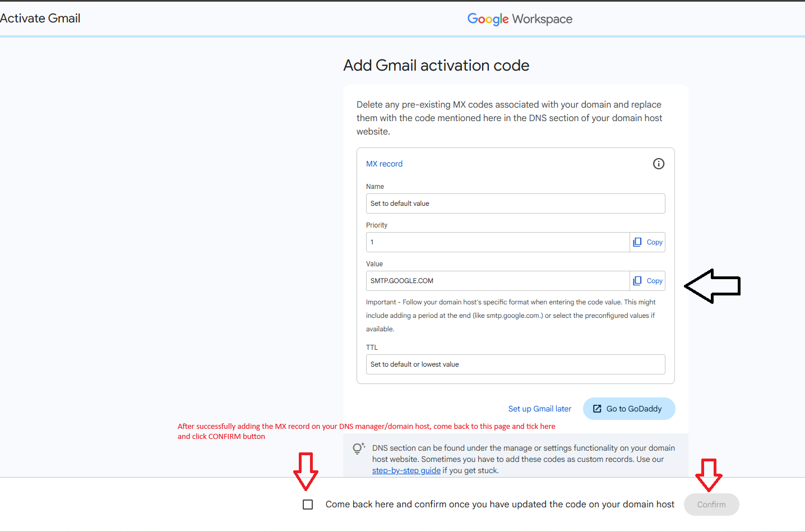The image size is (805, 532).
Task: Click the MX record heading label
Action: point(384,164)
